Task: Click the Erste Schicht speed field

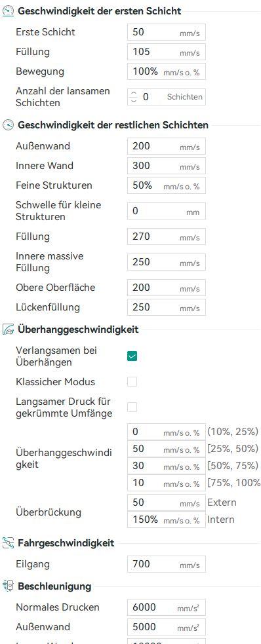Action: click(167, 32)
